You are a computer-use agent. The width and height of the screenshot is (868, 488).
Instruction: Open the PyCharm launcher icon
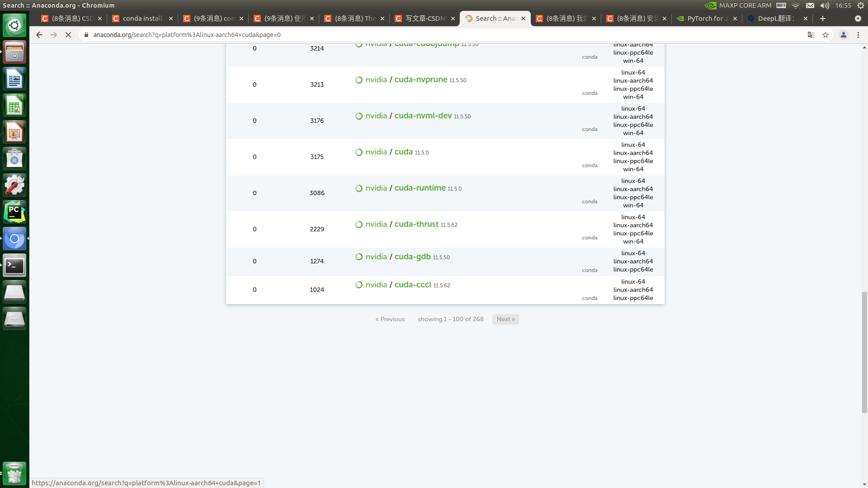tap(14, 212)
